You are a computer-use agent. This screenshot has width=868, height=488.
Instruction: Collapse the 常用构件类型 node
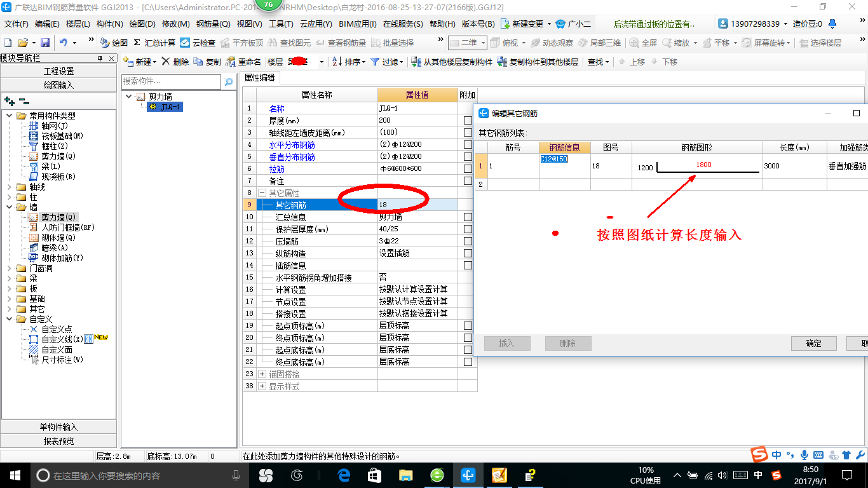coord(10,116)
